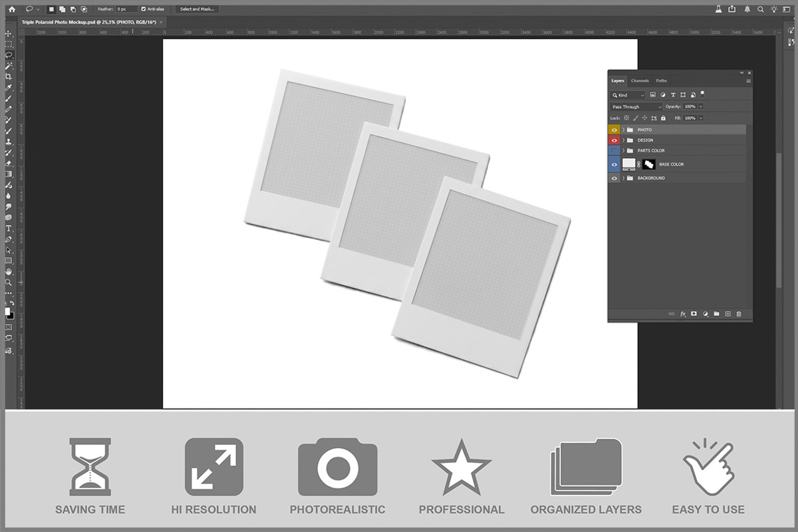798x532 pixels.
Task: Hide the PHOTO layer group
Action: (614, 130)
